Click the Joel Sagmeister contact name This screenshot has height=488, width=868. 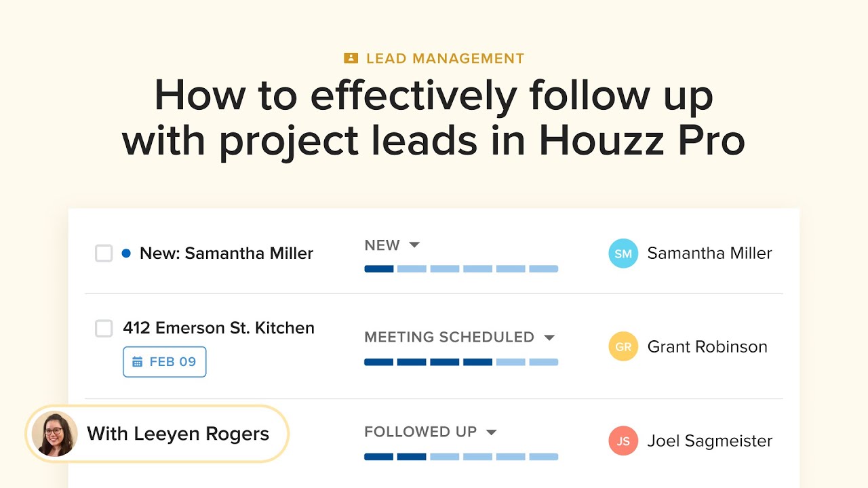pyautogui.click(x=709, y=441)
